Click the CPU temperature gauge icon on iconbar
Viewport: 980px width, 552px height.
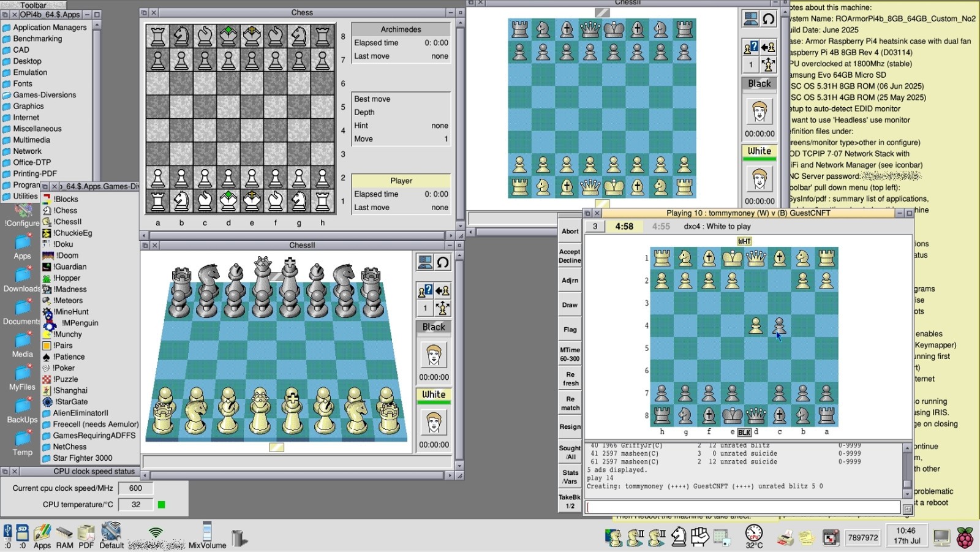[754, 533]
